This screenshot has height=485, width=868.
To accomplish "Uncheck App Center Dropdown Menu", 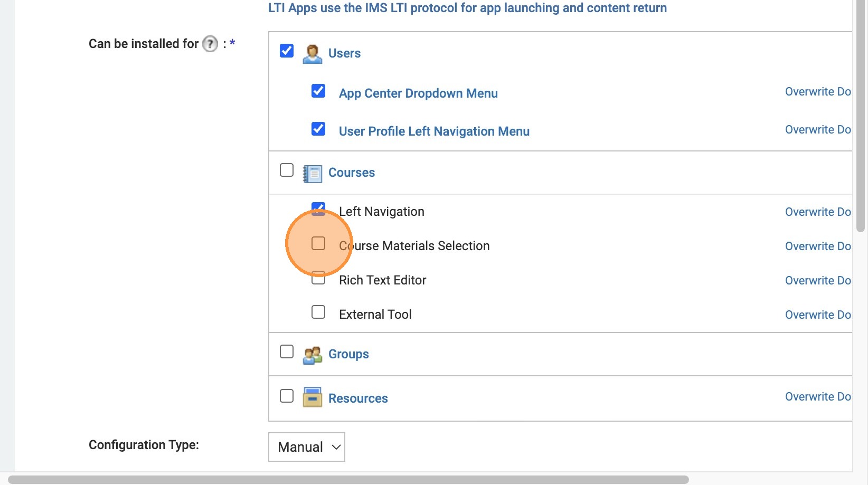I will (318, 91).
